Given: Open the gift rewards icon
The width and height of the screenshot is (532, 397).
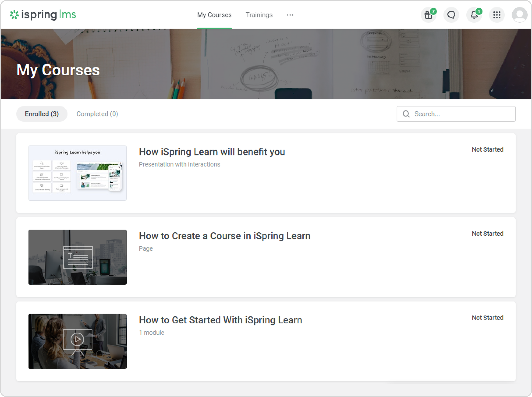Looking at the screenshot, I should pyautogui.click(x=428, y=15).
